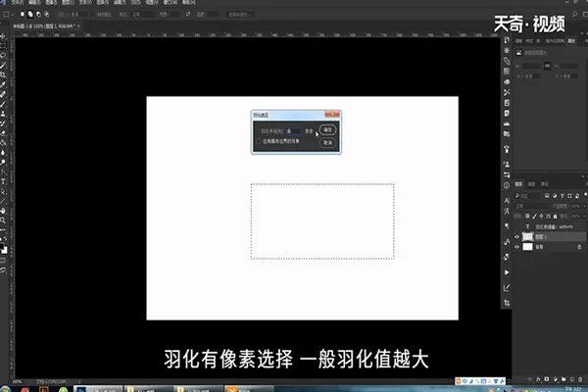Select the Lasso tool

coord(3,56)
